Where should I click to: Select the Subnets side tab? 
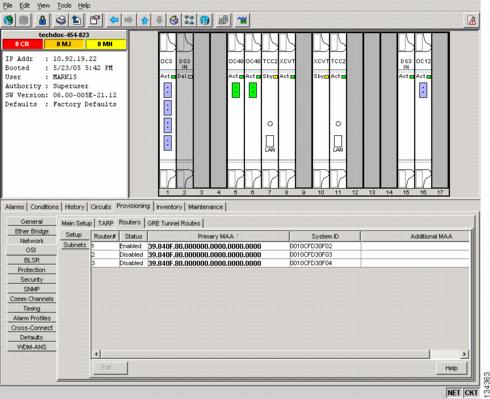point(75,245)
